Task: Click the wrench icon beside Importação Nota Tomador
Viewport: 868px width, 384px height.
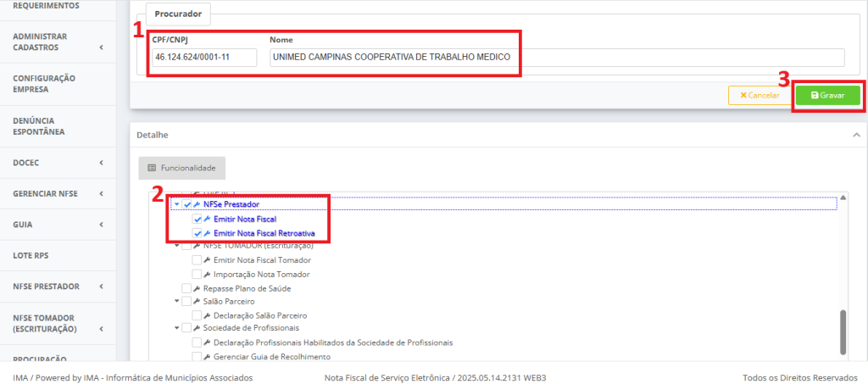Action: [207, 275]
